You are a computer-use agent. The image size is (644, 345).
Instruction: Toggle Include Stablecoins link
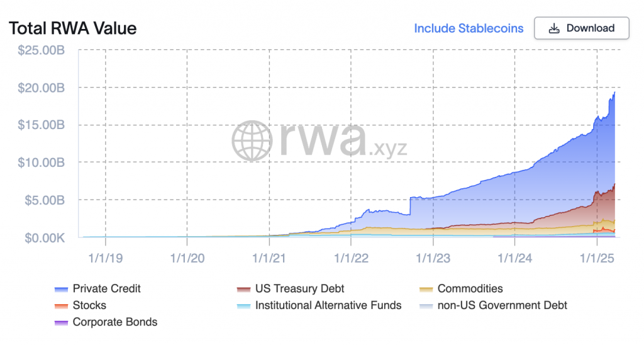coord(469,28)
